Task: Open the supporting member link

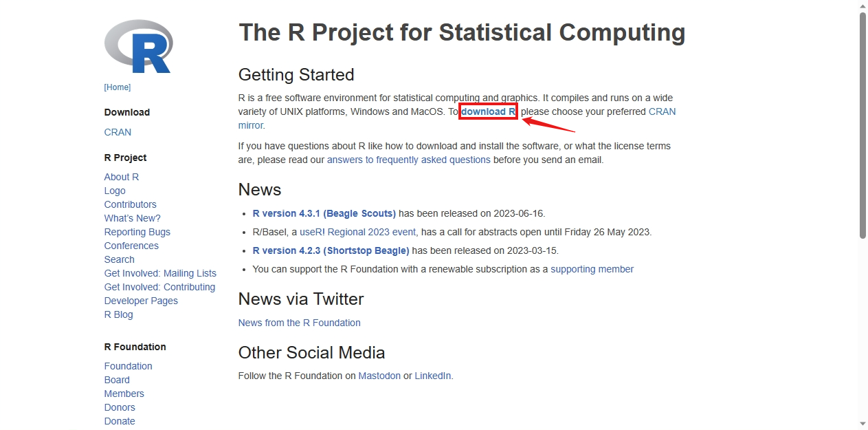Action: pyautogui.click(x=592, y=269)
